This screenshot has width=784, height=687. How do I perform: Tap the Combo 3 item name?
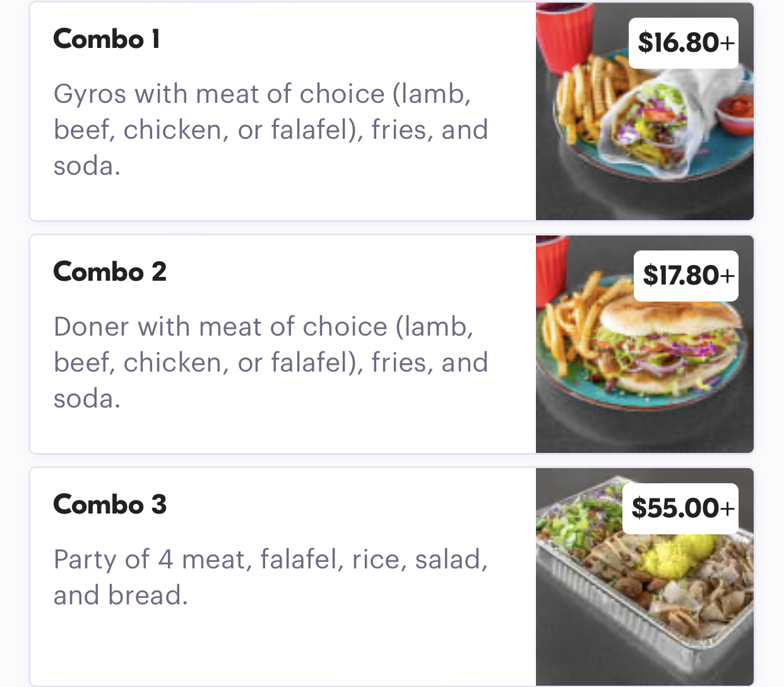[x=110, y=505]
